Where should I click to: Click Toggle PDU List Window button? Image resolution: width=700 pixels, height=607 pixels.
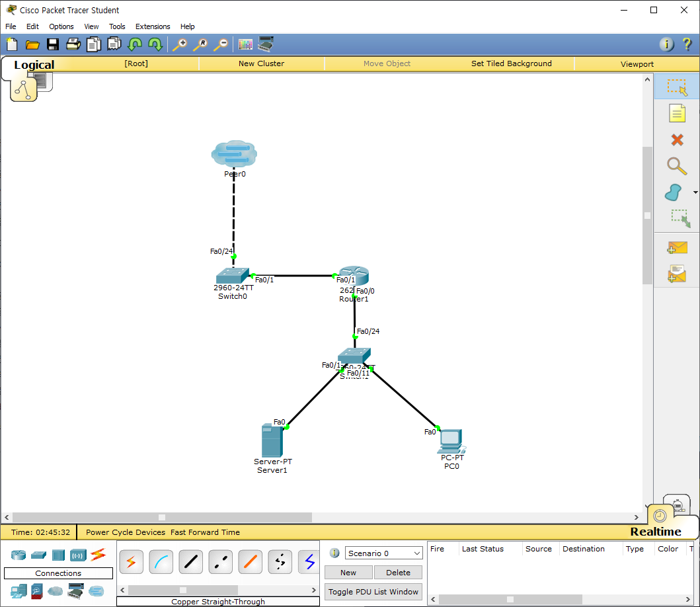tap(373, 591)
